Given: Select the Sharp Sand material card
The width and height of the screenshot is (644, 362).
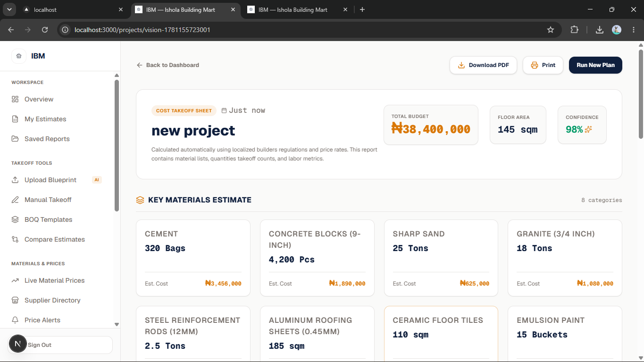Looking at the screenshot, I should 441,258.
